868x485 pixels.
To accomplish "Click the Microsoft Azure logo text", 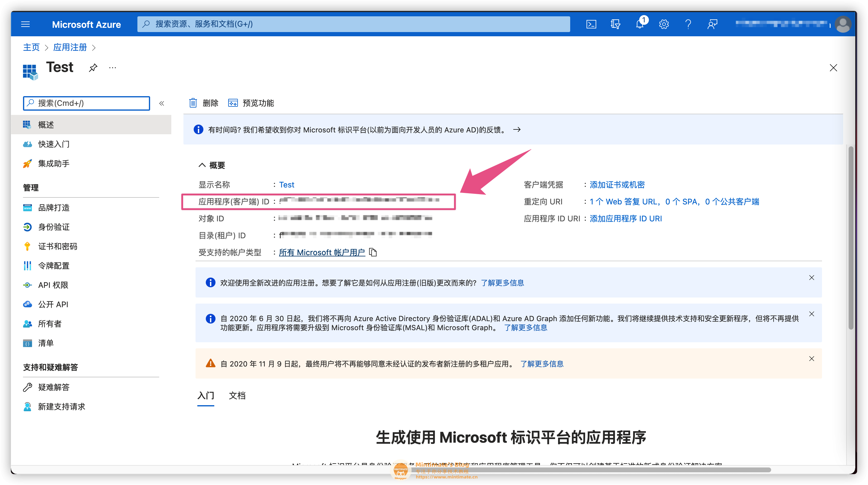I will [86, 24].
